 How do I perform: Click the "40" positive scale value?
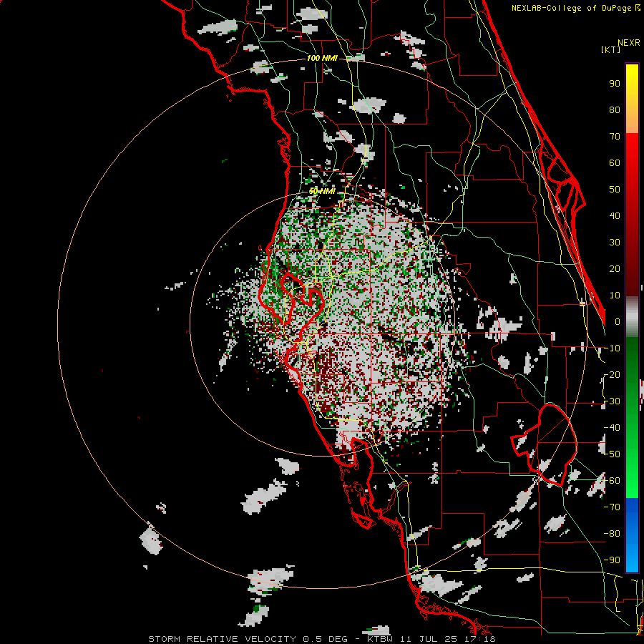[x=615, y=216]
